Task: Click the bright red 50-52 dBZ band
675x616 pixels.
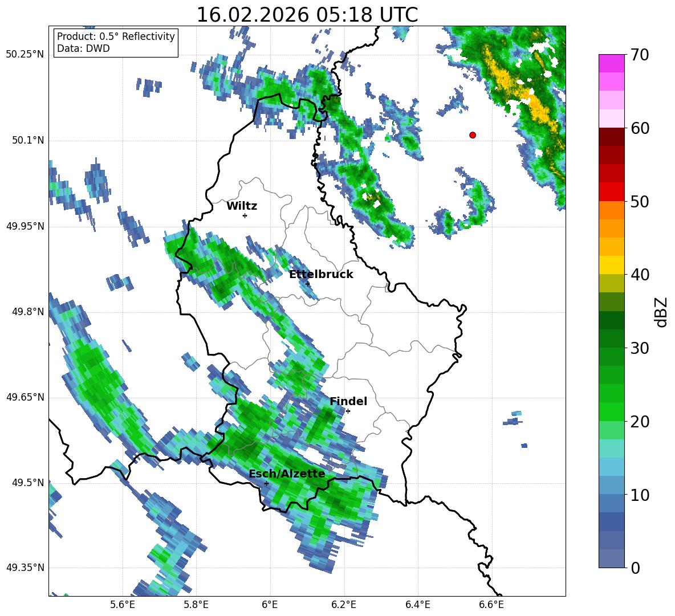Action: (611, 192)
